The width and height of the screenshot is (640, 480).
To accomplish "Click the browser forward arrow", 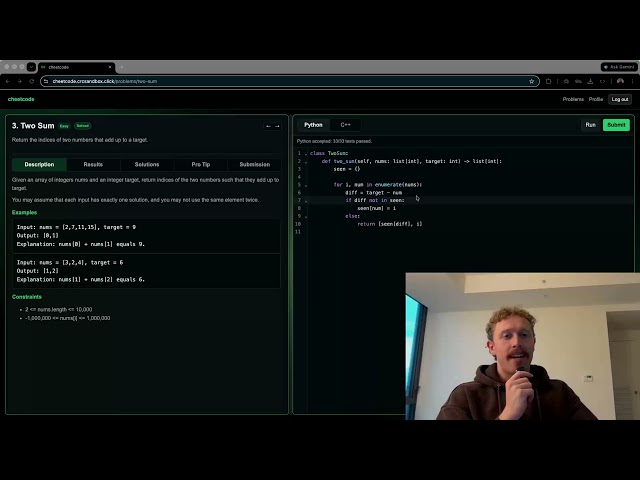I will (x=20, y=81).
